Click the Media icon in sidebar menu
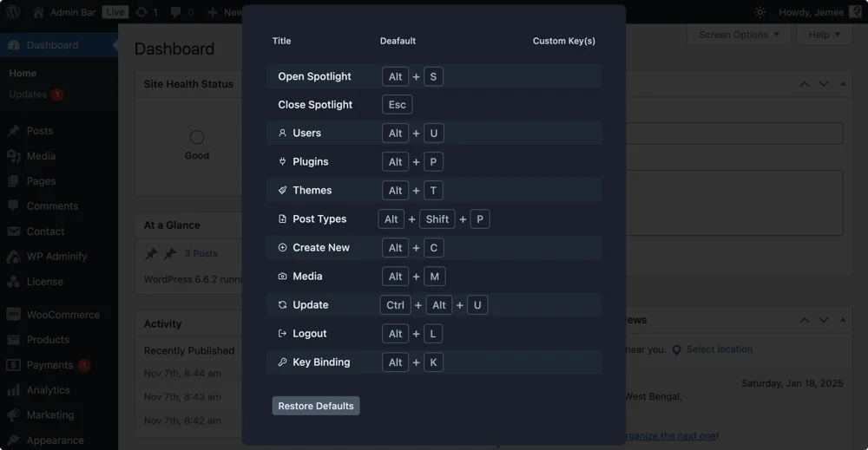Viewport: 868px width, 450px height. click(x=13, y=156)
